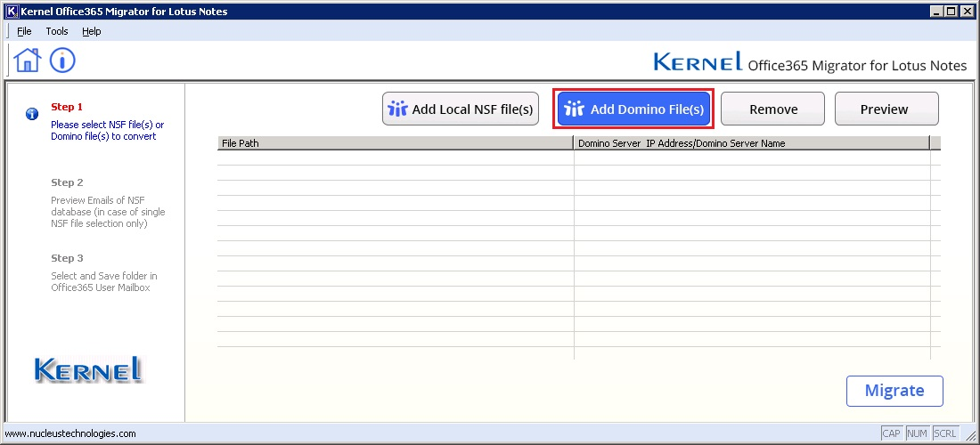Click Add Domino File(s) button
This screenshot has height=445, width=980.
(633, 109)
